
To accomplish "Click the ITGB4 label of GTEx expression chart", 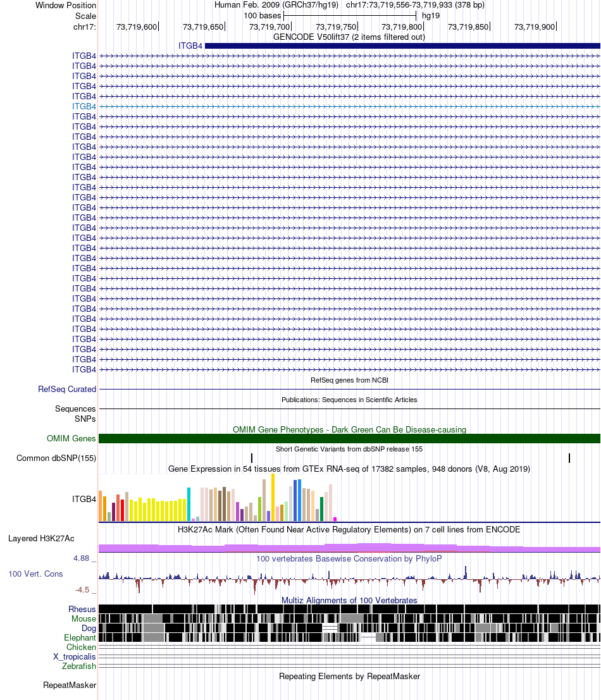I will [x=84, y=499].
